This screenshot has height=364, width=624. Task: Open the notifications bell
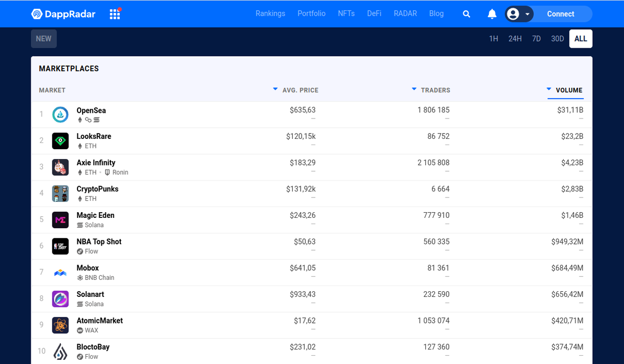click(x=491, y=14)
